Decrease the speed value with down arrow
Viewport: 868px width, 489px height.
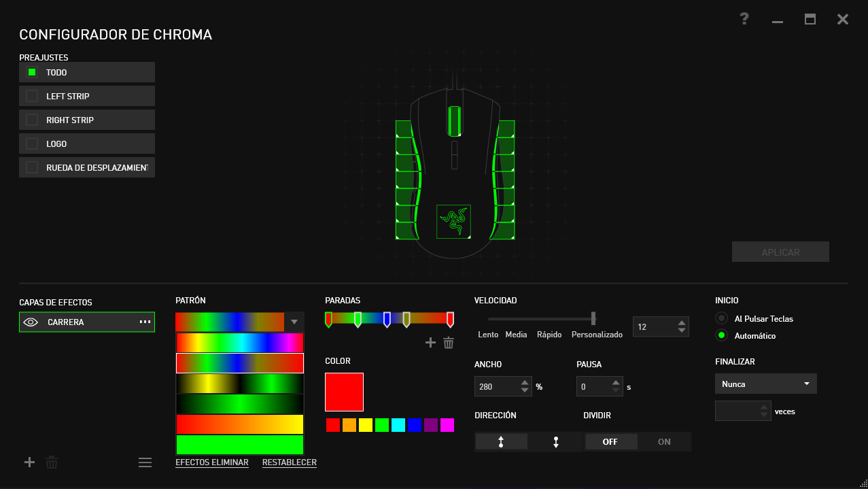click(x=682, y=331)
